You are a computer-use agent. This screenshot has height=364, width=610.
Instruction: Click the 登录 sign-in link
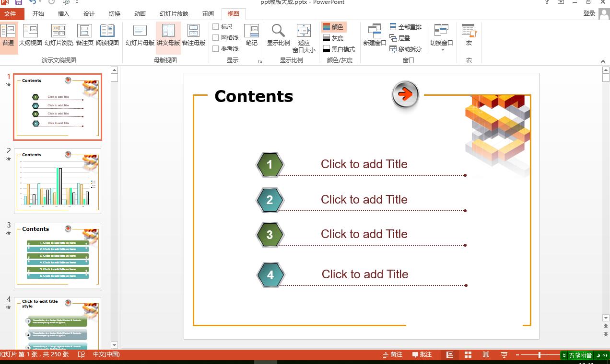[589, 13]
